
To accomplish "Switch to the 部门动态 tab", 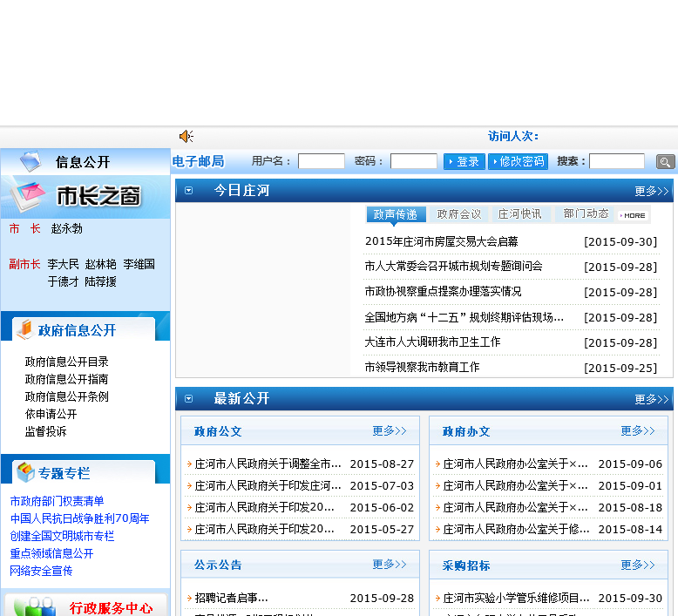I will (x=586, y=213).
